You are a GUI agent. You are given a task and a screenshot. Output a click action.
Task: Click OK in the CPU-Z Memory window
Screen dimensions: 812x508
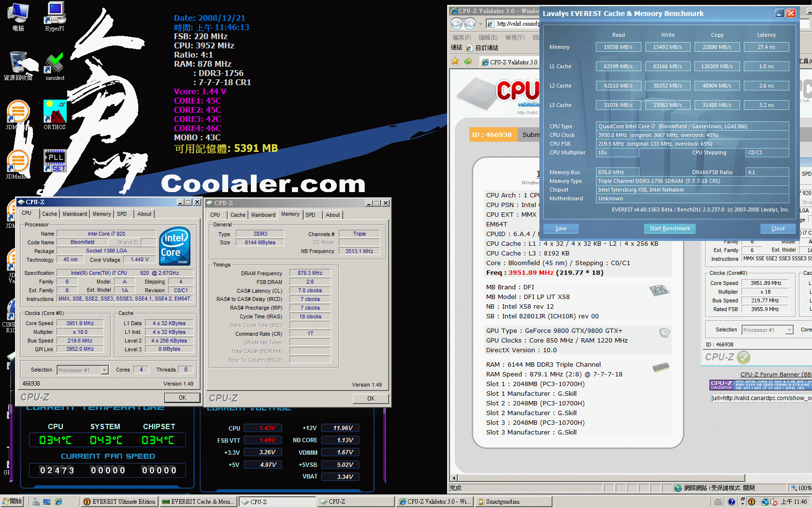[371, 399]
